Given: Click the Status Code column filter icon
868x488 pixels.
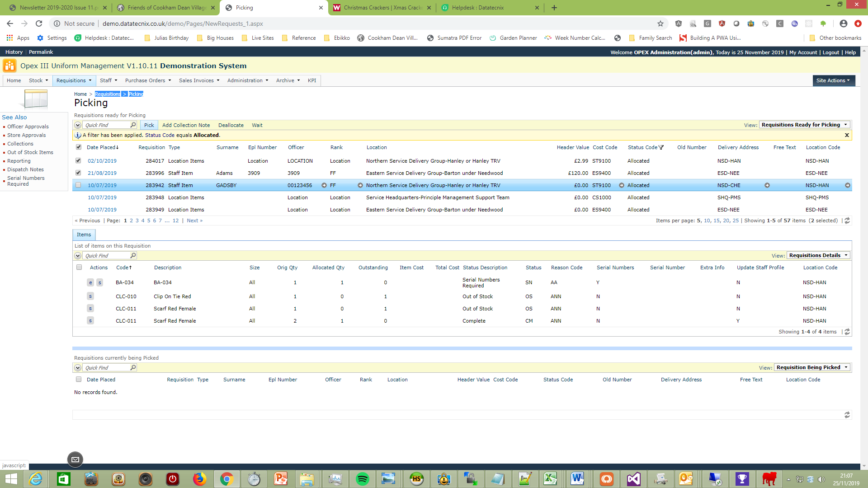Looking at the screenshot, I should 661,147.
